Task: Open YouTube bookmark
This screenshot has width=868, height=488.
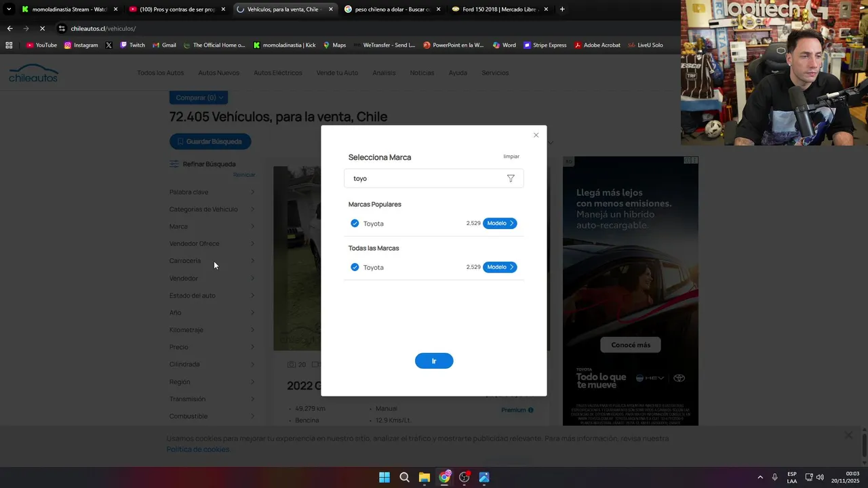Action: tap(41, 45)
